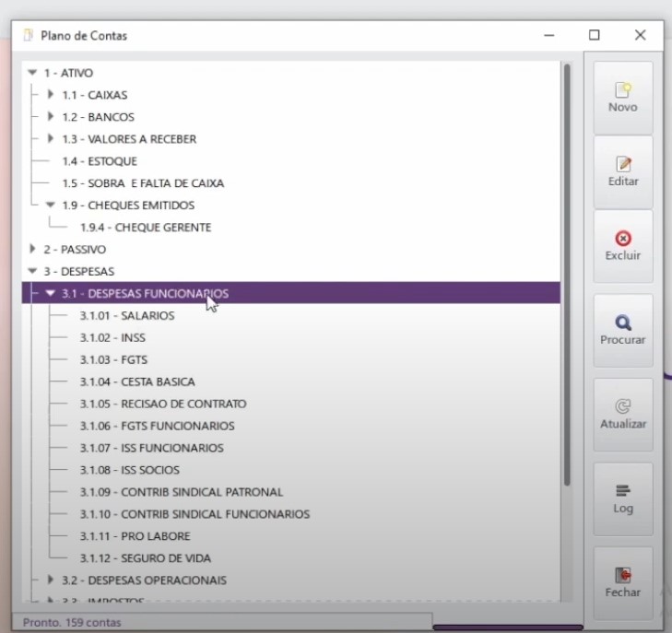Expand the 1.2 - BANCOS branch
The height and width of the screenshot is (633, 672).
[51, 117]
